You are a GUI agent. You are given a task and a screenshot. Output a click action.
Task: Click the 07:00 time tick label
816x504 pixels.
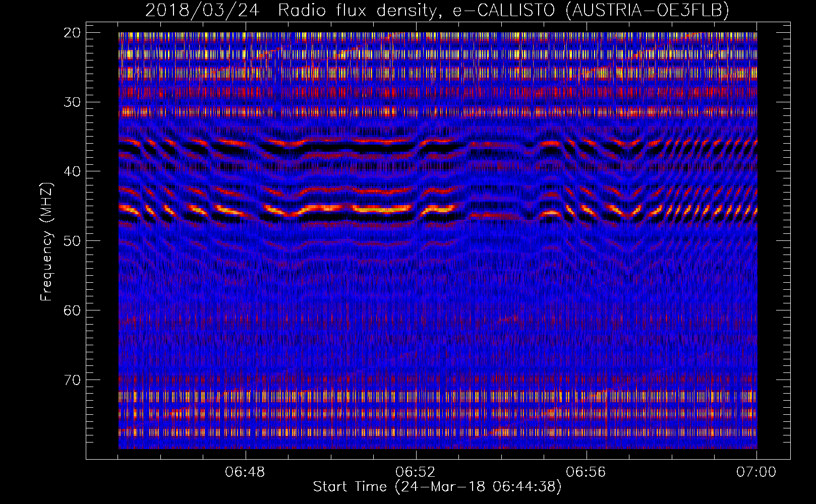click(756, 472)
